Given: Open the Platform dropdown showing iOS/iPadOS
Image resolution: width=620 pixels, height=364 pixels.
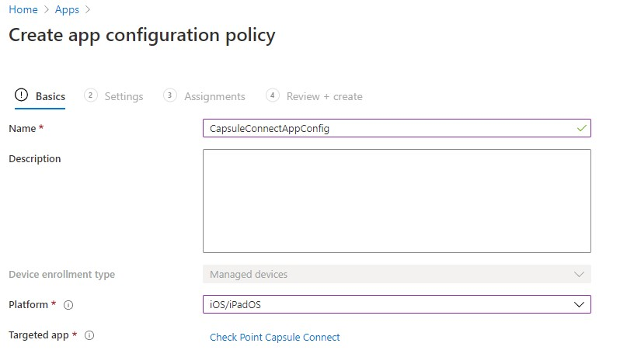Looking at the screenshot, I should pyautogui.click(x=396, y=304).
